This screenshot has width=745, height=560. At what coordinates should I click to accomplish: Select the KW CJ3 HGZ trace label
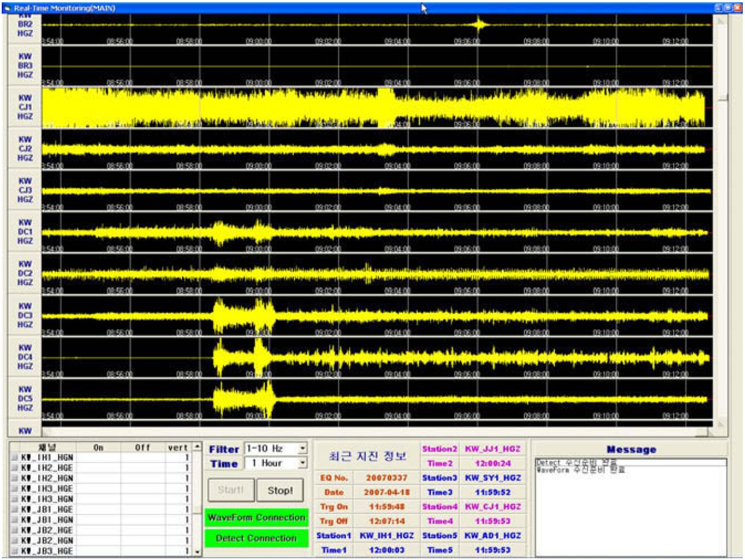(x=25, y=190)
